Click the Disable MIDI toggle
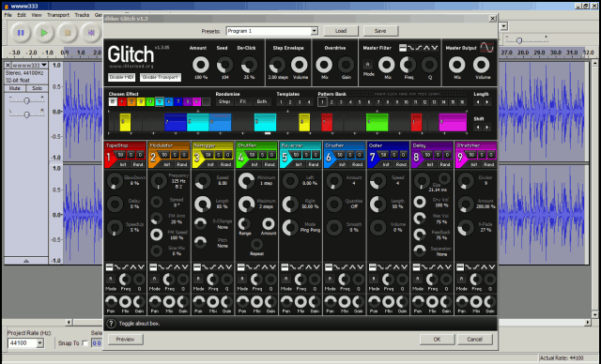The image size is (601, 364). (121, 77)
